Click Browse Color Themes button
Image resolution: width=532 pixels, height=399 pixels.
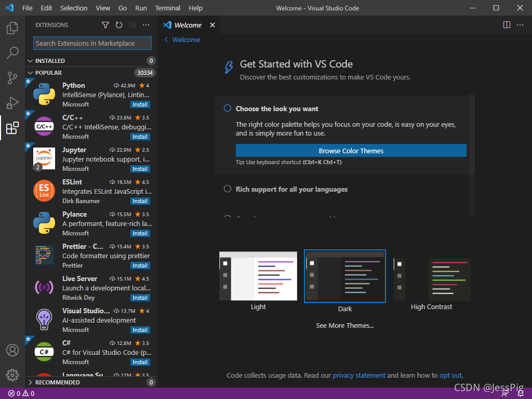pyautogui.click(x=351, y=151)
